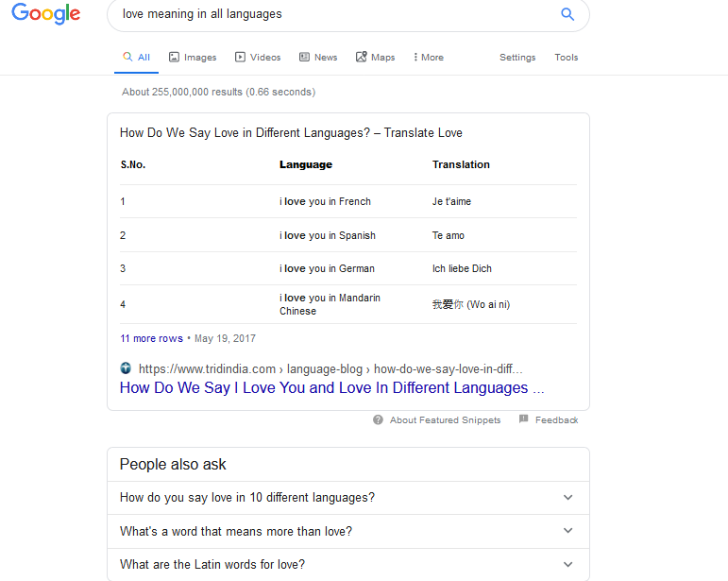The width and height of the screenshot is (728, 581).
Task: Click the Images tab icon
Action: [174, 57]
